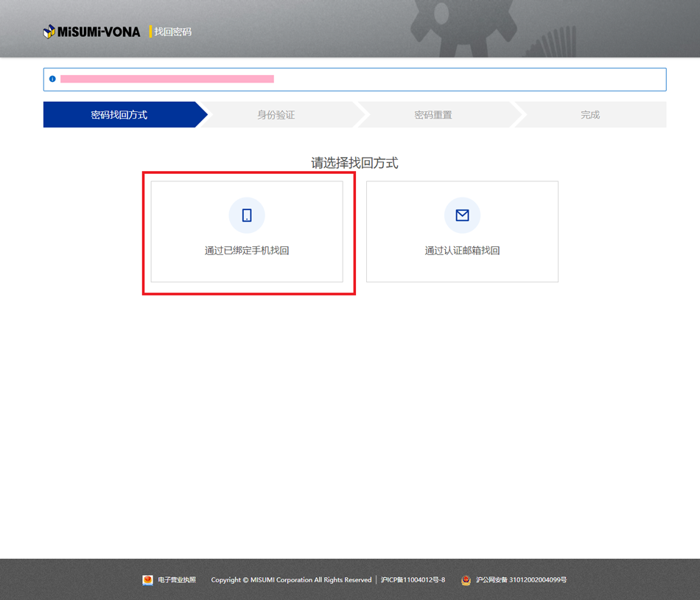The width and height of the screenshot is (700, 600).
Task: Click the blue info icon in notification bar
Action: 52,79
